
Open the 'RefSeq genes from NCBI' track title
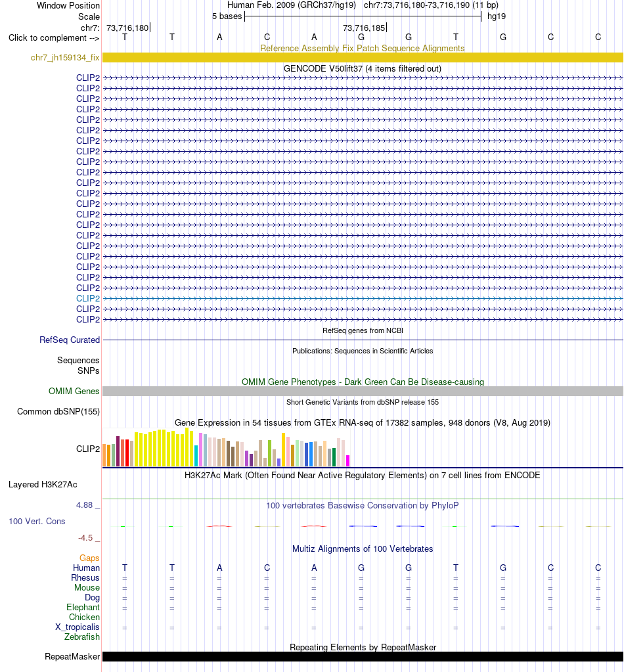(x=363, y=330)
